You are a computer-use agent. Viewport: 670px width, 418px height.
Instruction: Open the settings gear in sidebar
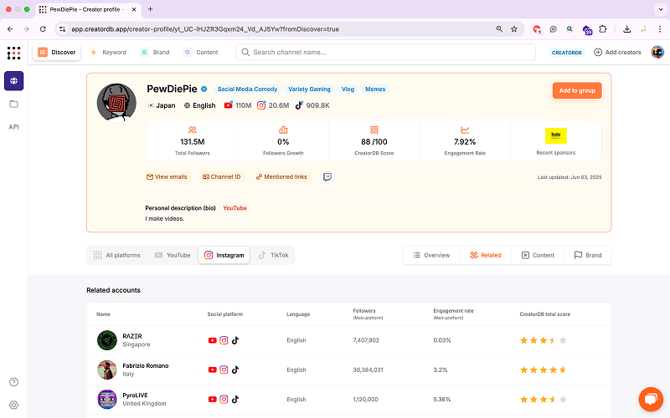click(x=14, y=405)
